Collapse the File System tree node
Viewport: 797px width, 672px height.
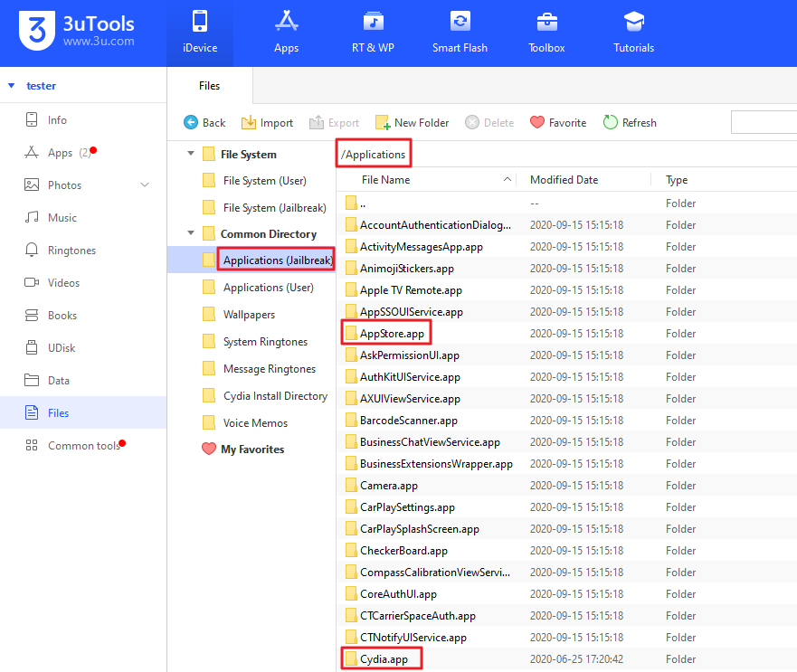click(191, 154)
